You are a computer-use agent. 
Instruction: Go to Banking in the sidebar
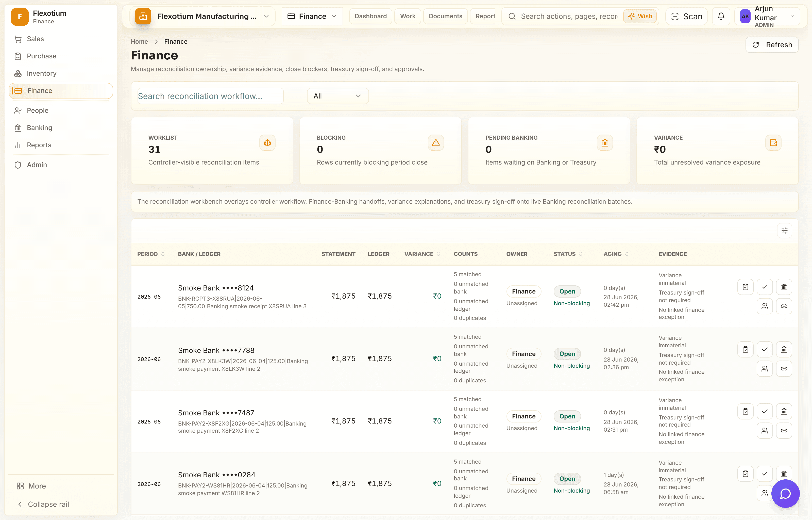(x=61, y=128)
